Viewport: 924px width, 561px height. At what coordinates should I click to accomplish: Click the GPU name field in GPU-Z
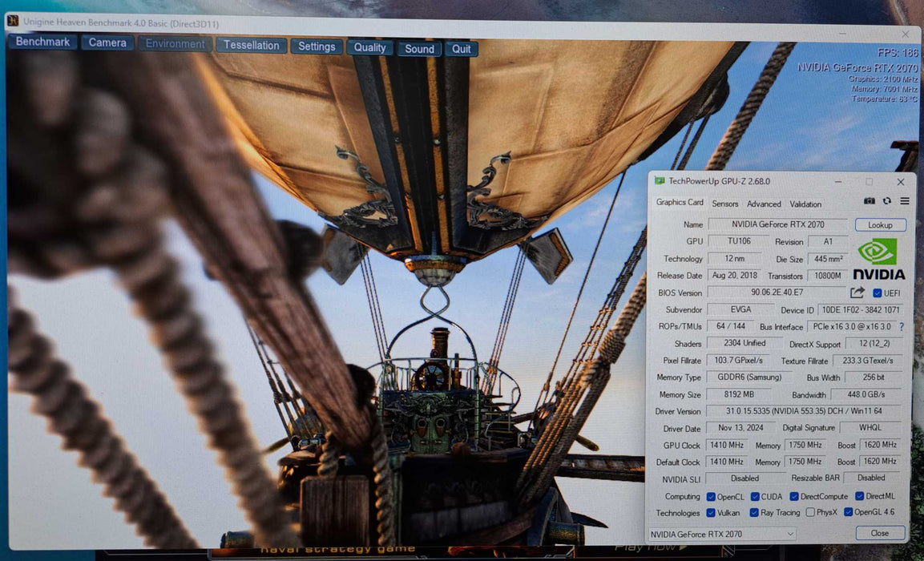click(778, 224)
